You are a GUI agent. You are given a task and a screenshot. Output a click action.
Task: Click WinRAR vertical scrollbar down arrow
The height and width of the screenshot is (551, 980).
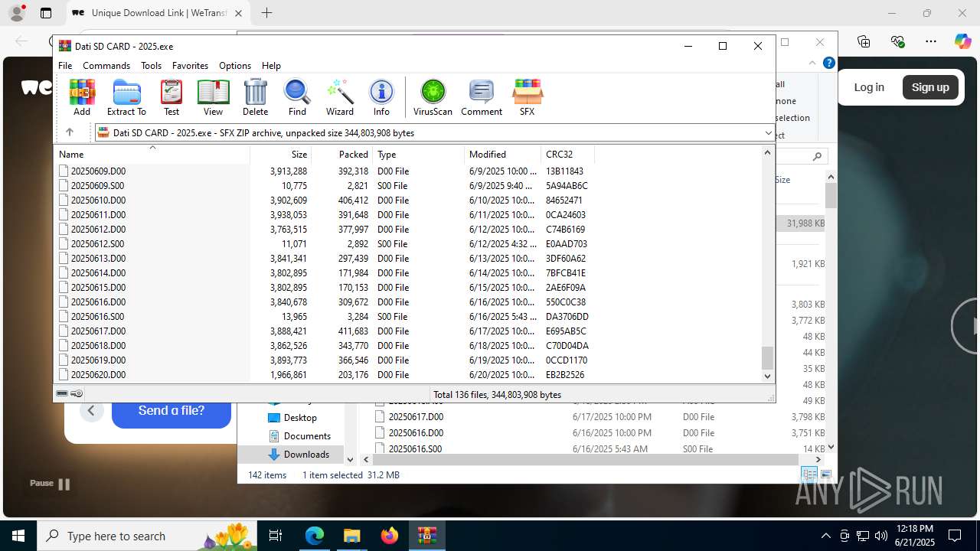(x=768, y=376)
